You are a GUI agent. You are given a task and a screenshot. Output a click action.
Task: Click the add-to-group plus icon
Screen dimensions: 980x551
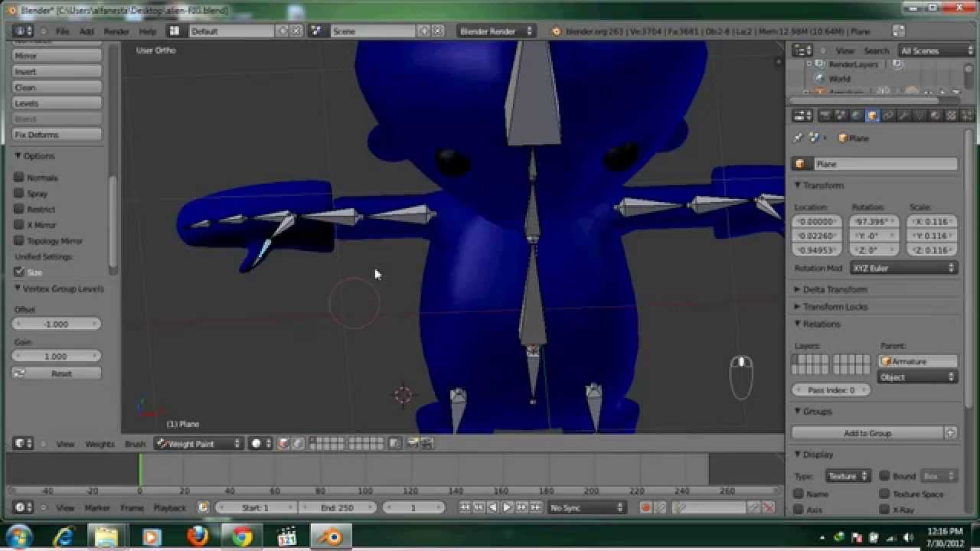pos(951,433)
